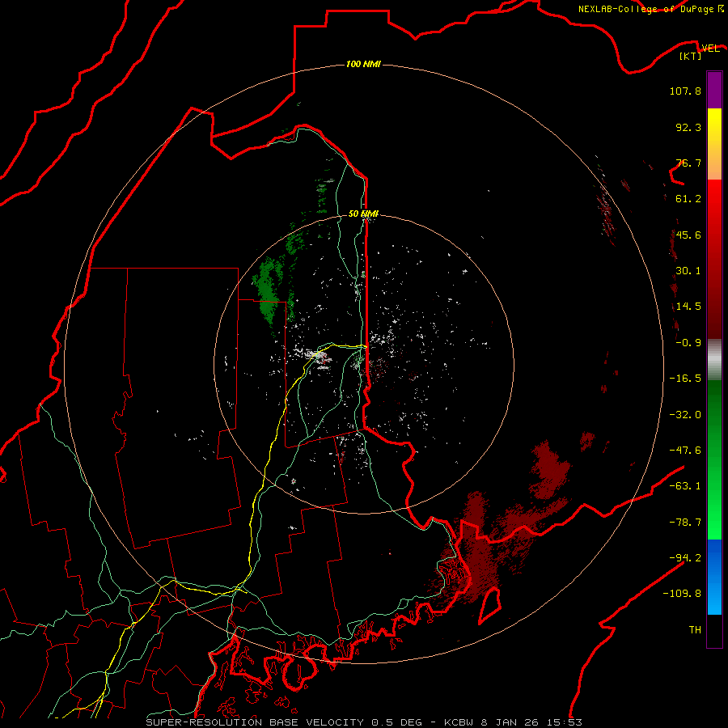Click the VEL label above the color scale
728x728 pixels.
pyautogui.click(x=710, y=49)
